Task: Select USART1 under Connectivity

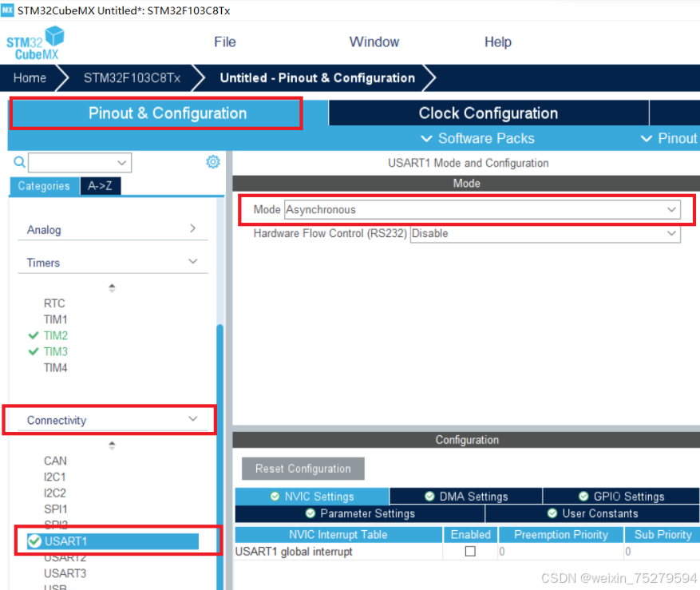Action: (113, 541)
